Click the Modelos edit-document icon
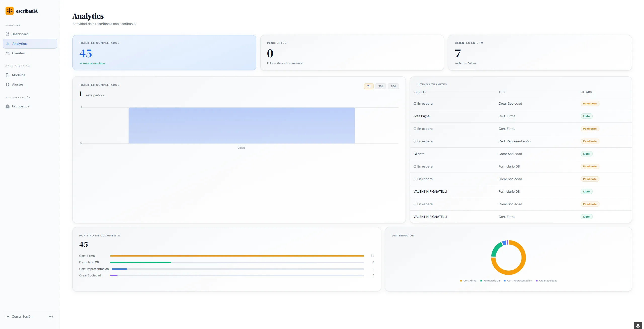 (x=8, y=75)
